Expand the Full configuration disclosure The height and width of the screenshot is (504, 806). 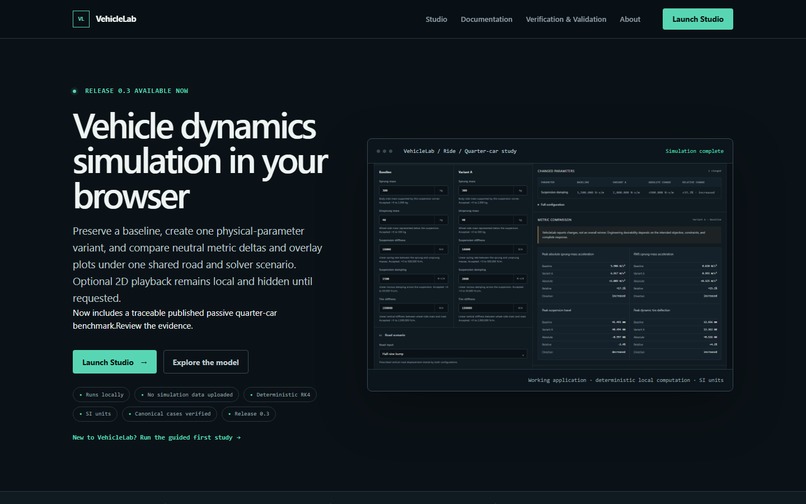pyautogui.click(x=551, y=205)
